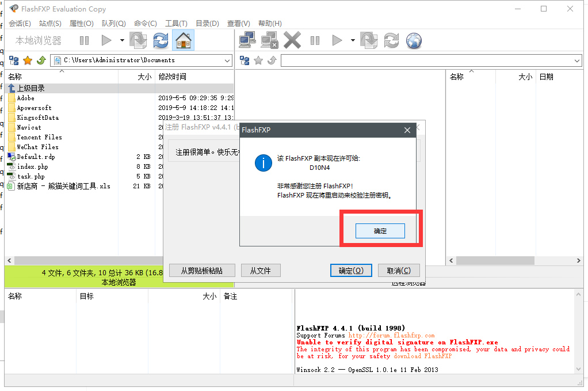Click the large X abort icon

[292, 40]
